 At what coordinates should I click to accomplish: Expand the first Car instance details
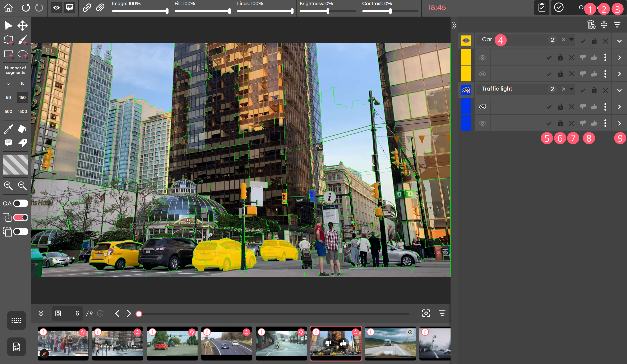tap(619, 58)
